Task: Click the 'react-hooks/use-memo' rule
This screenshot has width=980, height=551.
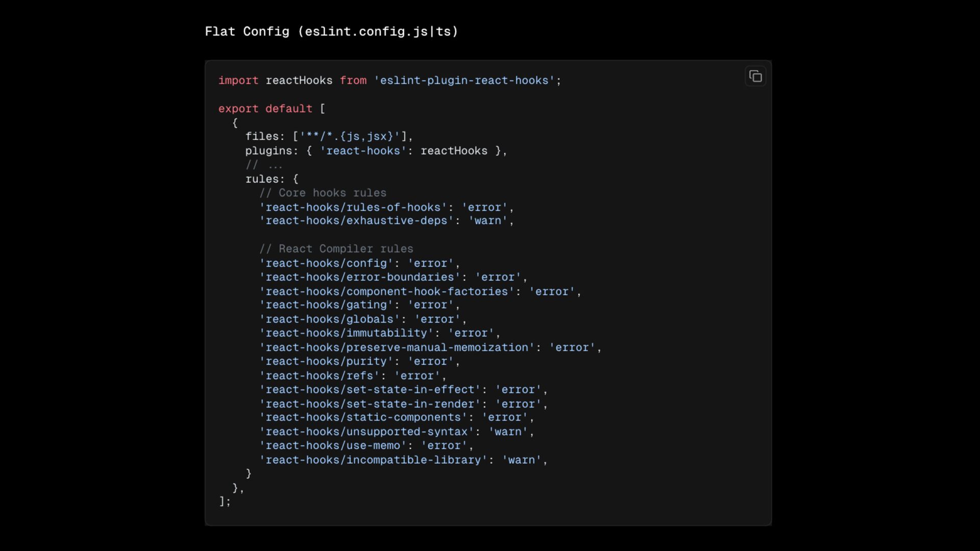Action: pyautogui.click(x=366, y=445)
